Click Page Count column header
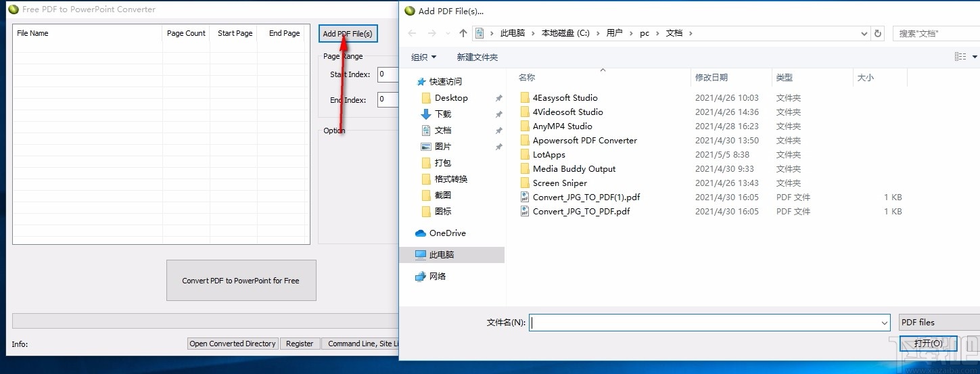 pyautogui.click(x=186, y=33)
